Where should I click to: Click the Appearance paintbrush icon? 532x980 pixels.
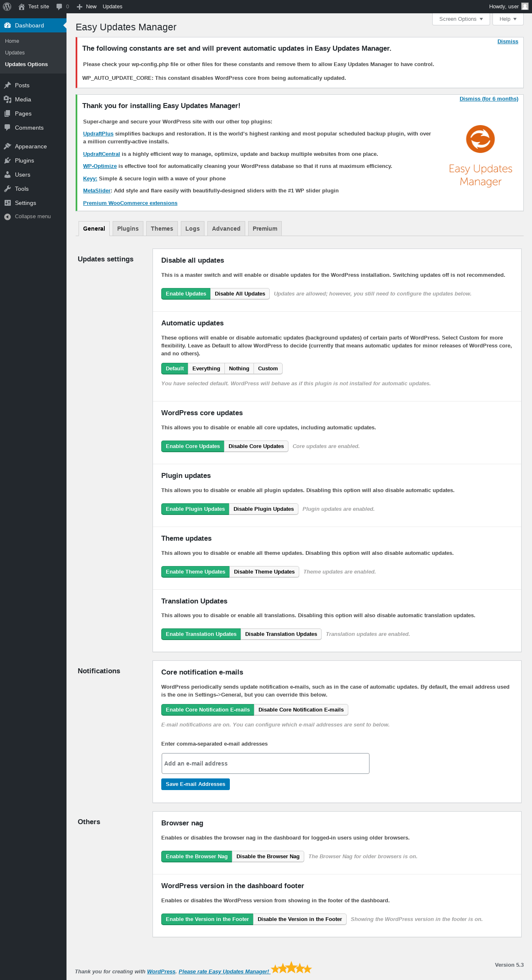7,146
